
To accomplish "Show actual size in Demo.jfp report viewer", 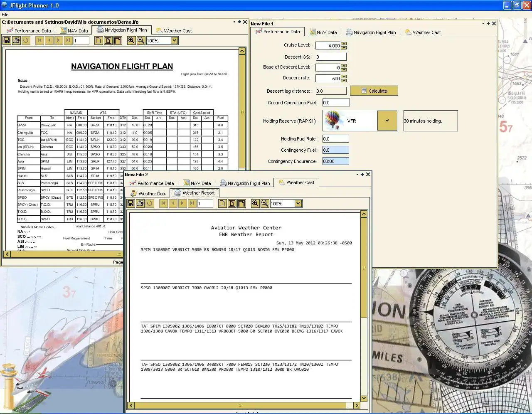I will pos(99,40).
